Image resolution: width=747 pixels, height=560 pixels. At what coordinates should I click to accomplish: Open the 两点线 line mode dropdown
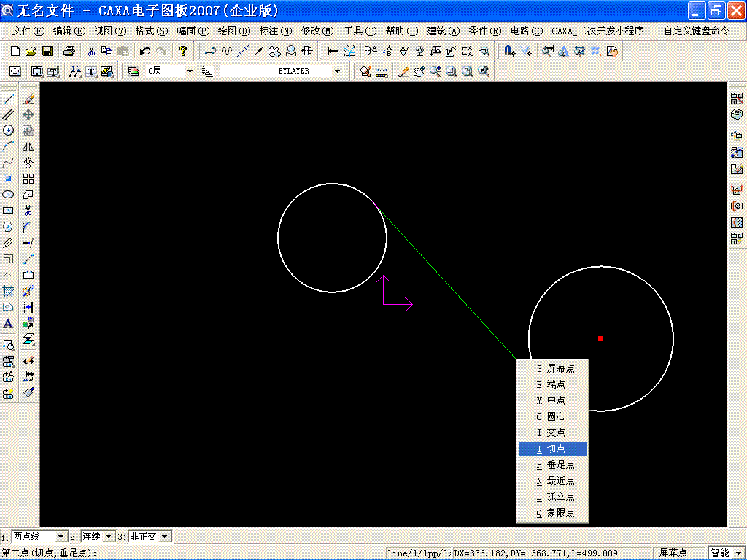[61, 537]
